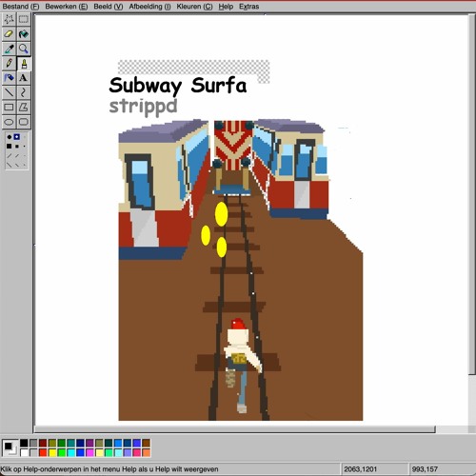Open the Extras menu
The width and height of the screenshot is (476, 476).
coord(249,7)
